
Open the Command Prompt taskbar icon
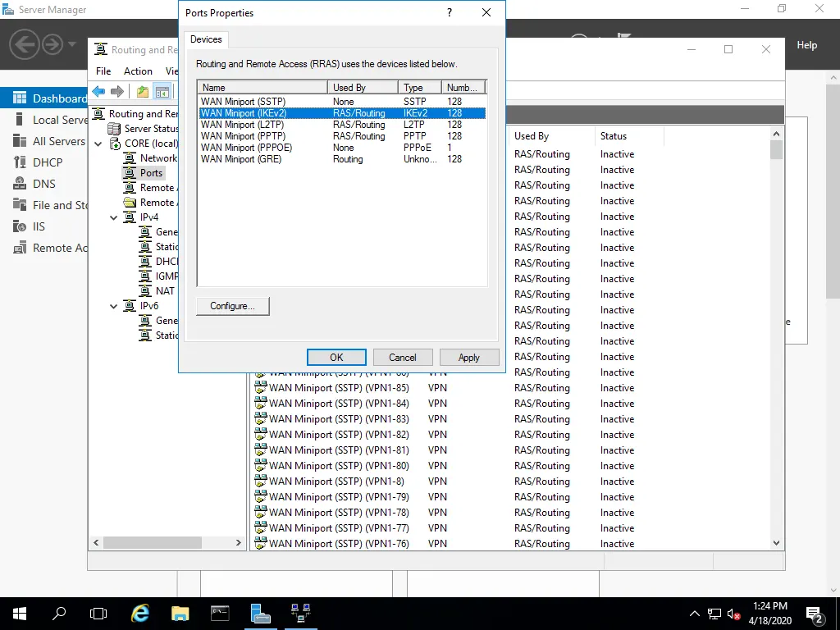[x=221, y=613]
